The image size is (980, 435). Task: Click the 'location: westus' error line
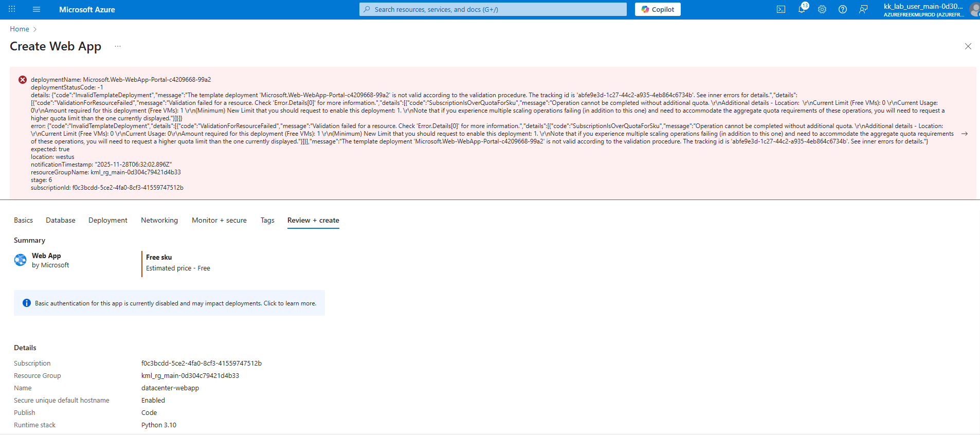click(52, 157)
